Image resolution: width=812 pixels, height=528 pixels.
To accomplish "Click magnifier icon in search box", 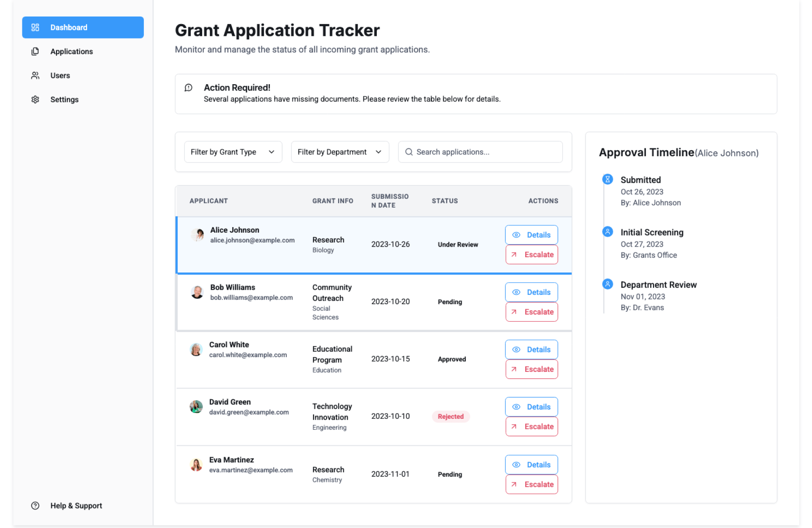I will click(x=409, y=152).
